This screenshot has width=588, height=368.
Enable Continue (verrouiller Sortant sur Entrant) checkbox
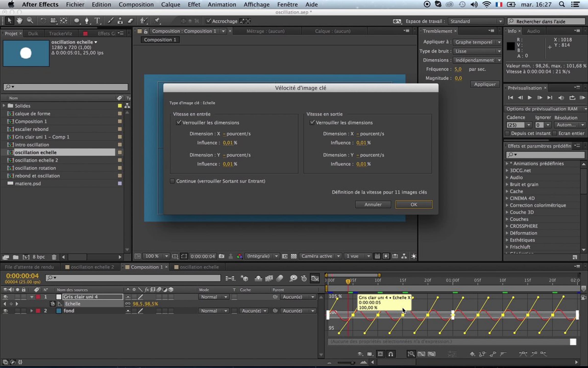(x=172, y=181)
